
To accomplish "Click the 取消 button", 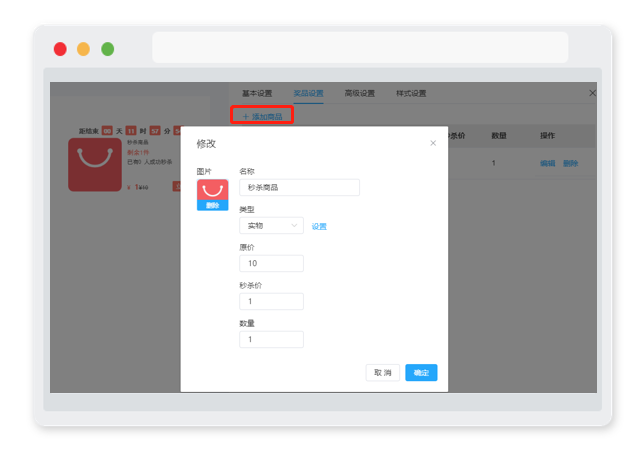I will click(x=382, y=372).
